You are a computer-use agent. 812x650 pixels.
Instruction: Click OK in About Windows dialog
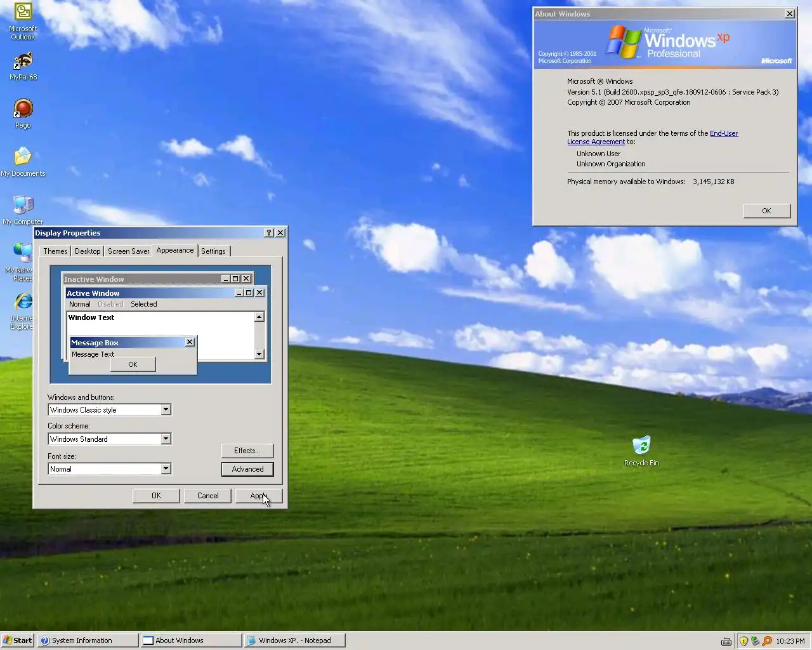[766, 211]
